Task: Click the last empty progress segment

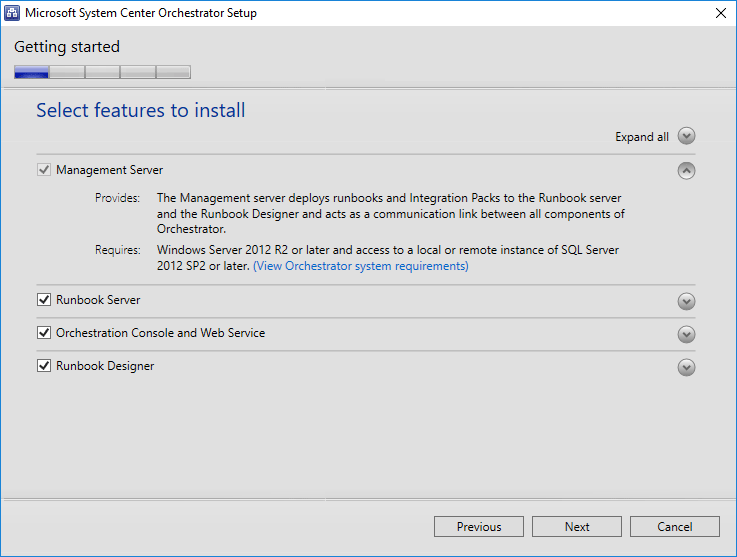Action: point(173,72)
